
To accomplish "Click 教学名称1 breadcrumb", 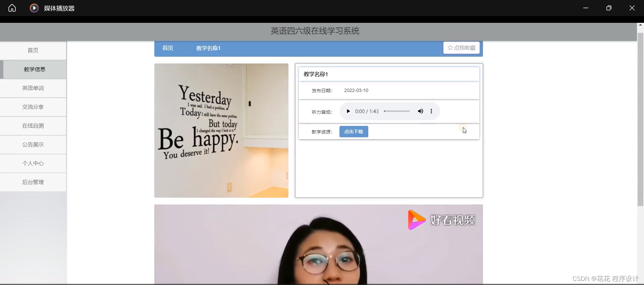I will [x=208, y=48].
